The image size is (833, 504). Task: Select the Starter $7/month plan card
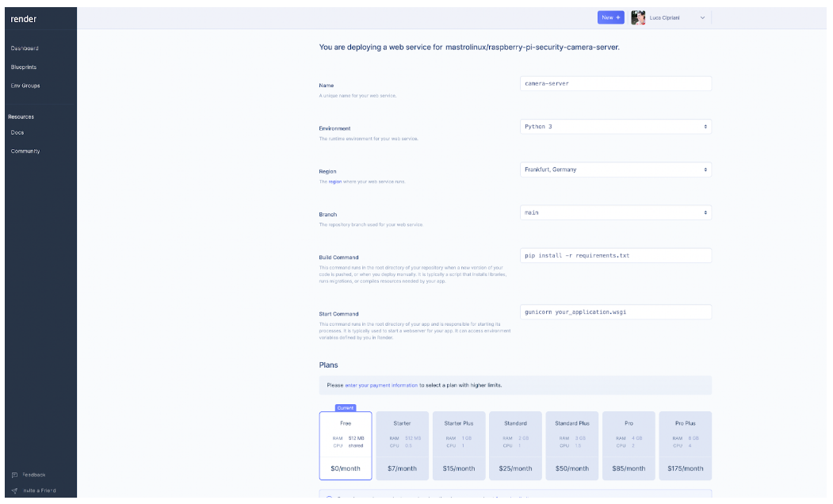(402, 445)
